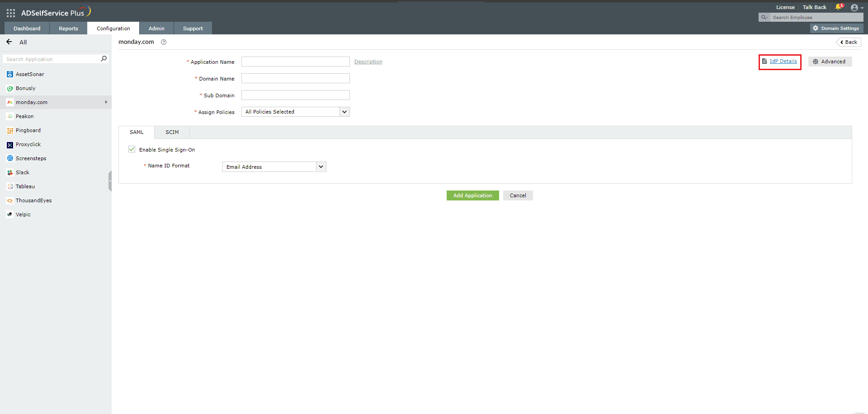Switch to the SAML tab

click(137, 132)
